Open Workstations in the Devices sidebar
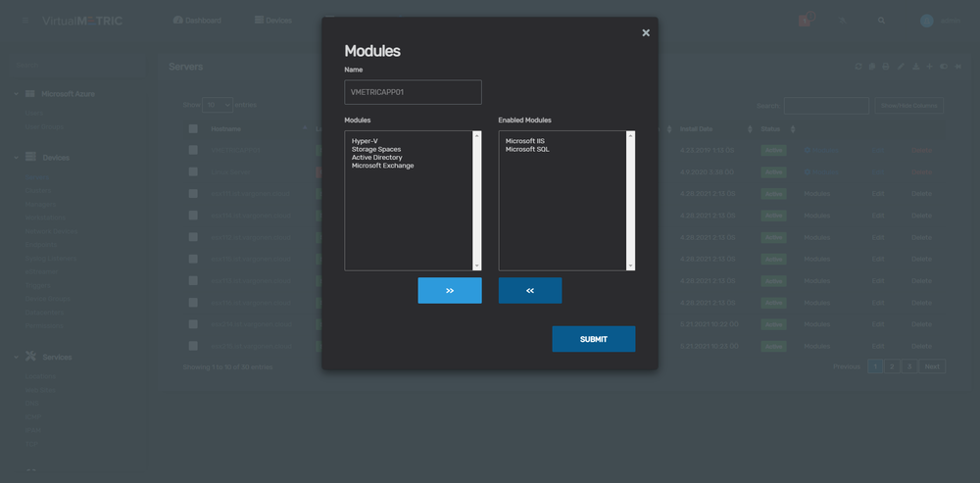This screenshot has height=483, width=980. pos(46,217)
